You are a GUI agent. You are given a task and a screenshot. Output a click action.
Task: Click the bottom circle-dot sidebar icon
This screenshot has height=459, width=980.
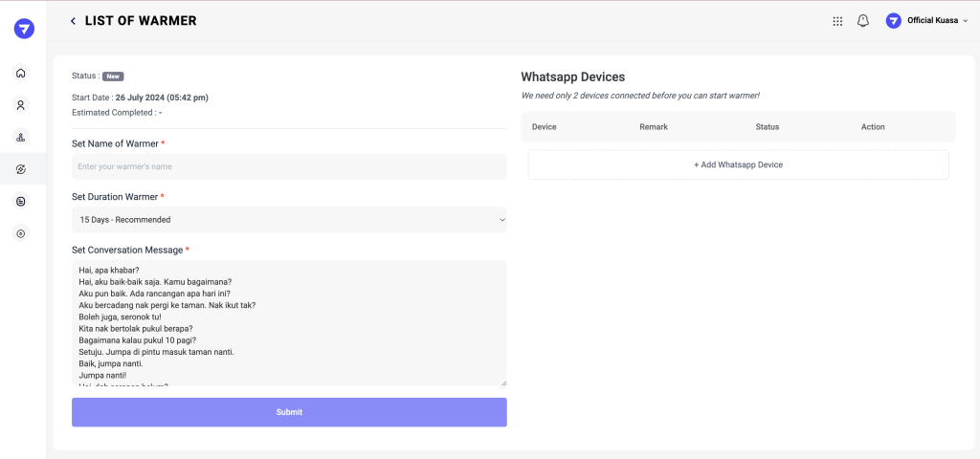tap(21, 233)
